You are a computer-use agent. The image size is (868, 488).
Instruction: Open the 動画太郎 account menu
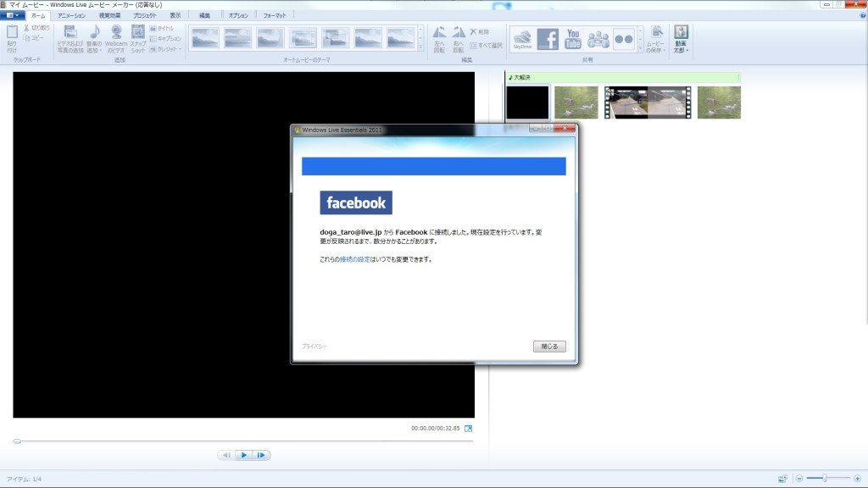point(681,39)
